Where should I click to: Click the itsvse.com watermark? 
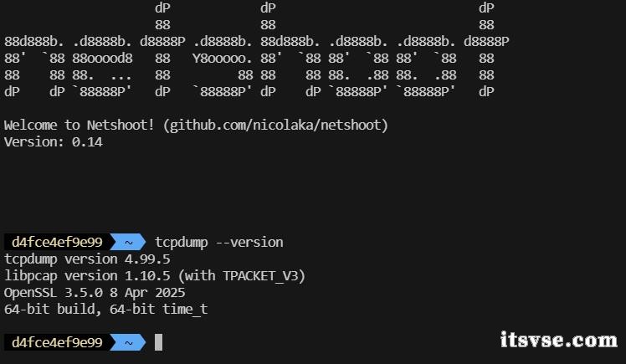tap(558, 340)
